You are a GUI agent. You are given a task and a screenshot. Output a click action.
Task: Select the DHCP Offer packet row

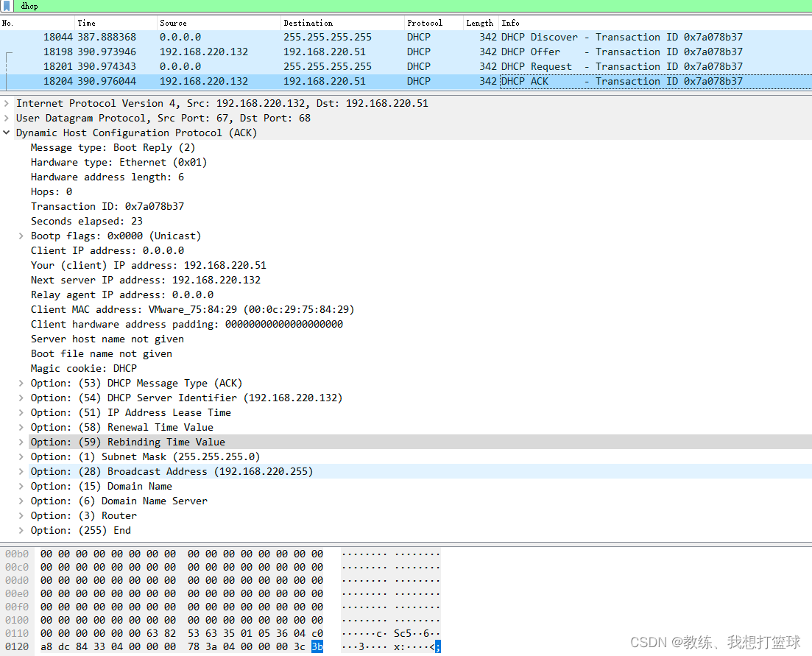pyautogui.click(x=294, y=52)
